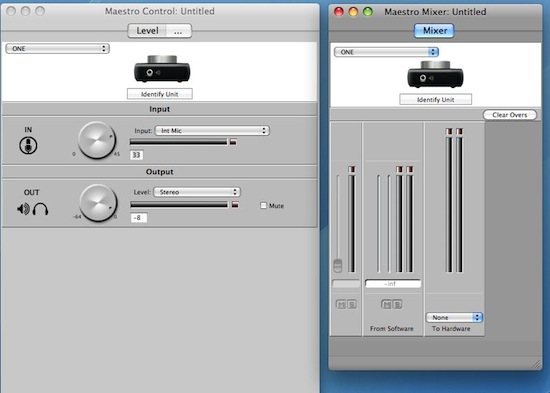Click the From Software label
The width and height of the screenshot is (550, 393).
pos(391,328)
